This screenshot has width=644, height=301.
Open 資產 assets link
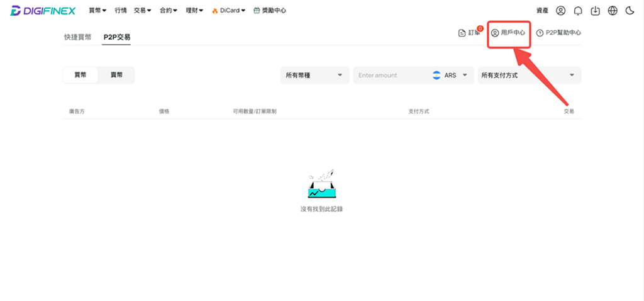[x=542, y=11]
